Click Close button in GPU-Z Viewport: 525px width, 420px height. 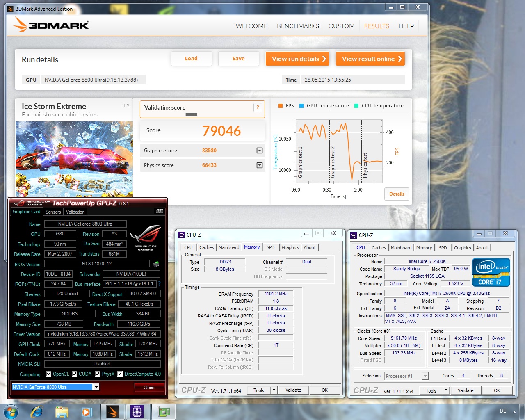click(149, 388)
